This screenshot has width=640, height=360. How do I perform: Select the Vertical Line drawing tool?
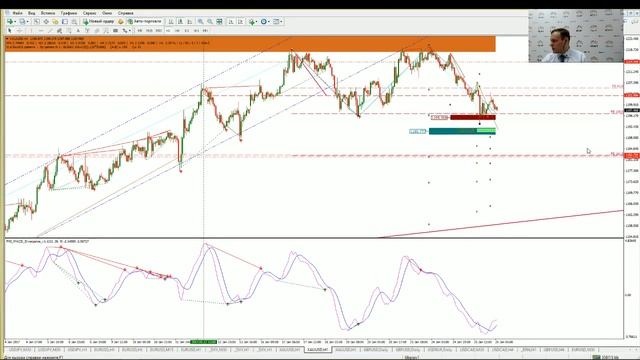click(31, 31)
